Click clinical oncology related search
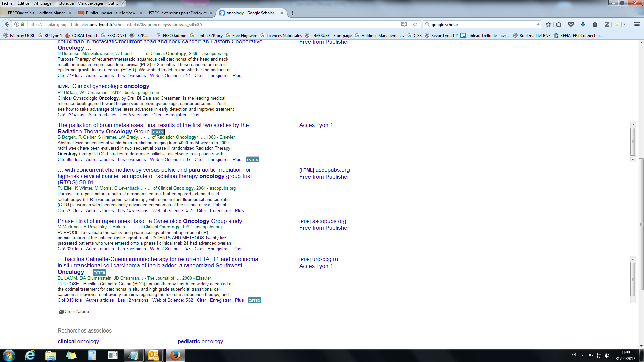The width and height of the screenshot is (644, 362). coord(78,342)
